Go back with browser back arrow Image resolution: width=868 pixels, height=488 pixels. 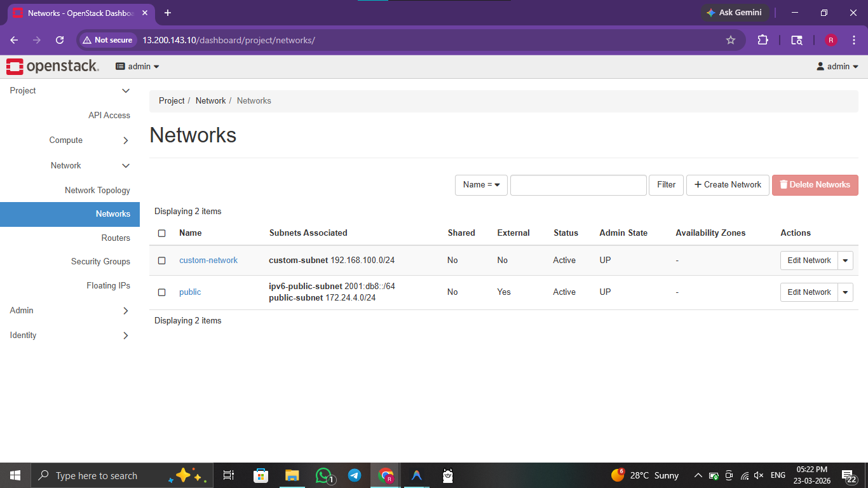(14, 40)
